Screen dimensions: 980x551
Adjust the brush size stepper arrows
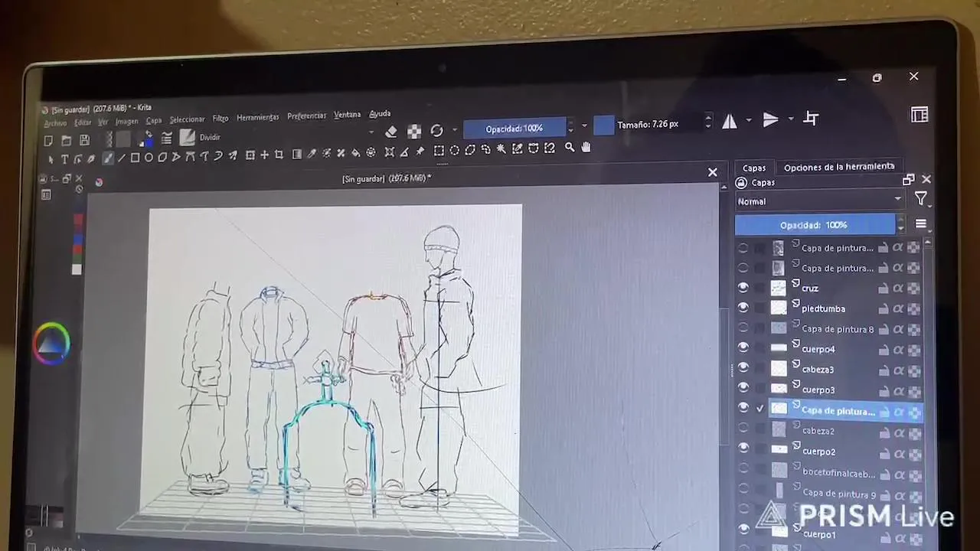pos(707,122)
